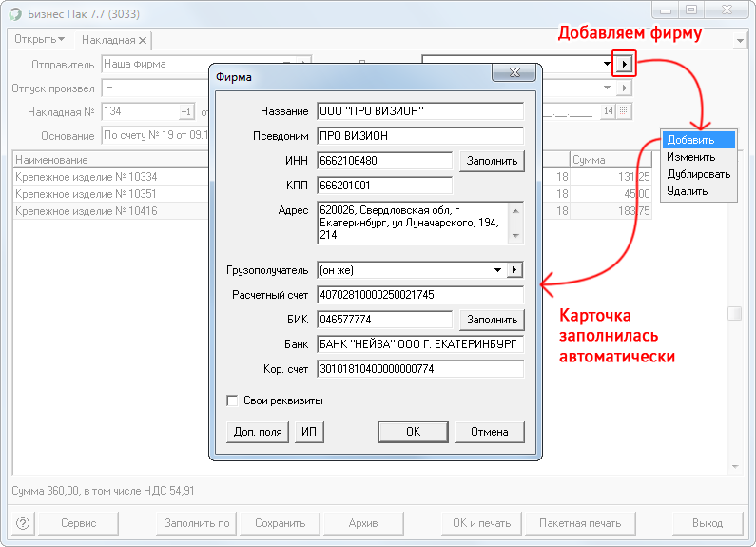Click the red-highlighted arrow button beside the firm dropdown
This screenshot has width=756, height=547.
click(x=625, y=64)
